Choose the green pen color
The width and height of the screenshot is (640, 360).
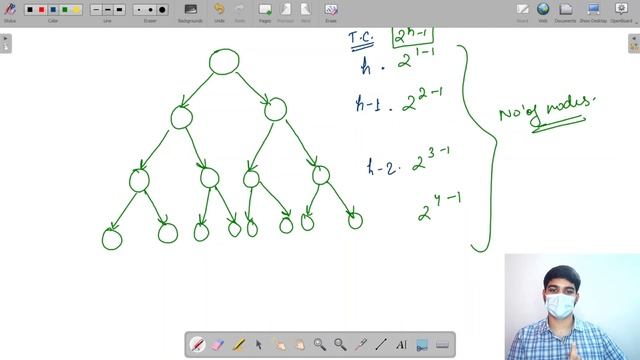(64, 9)
